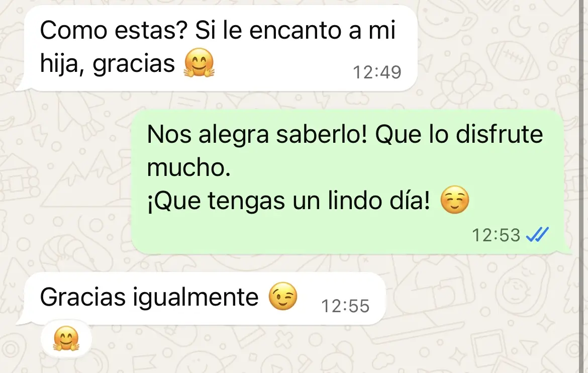Screen dimensions: 588x373
Task: Click the hugging face emoji after gracias
Action: pyautogui.click(x=199, y=63)
